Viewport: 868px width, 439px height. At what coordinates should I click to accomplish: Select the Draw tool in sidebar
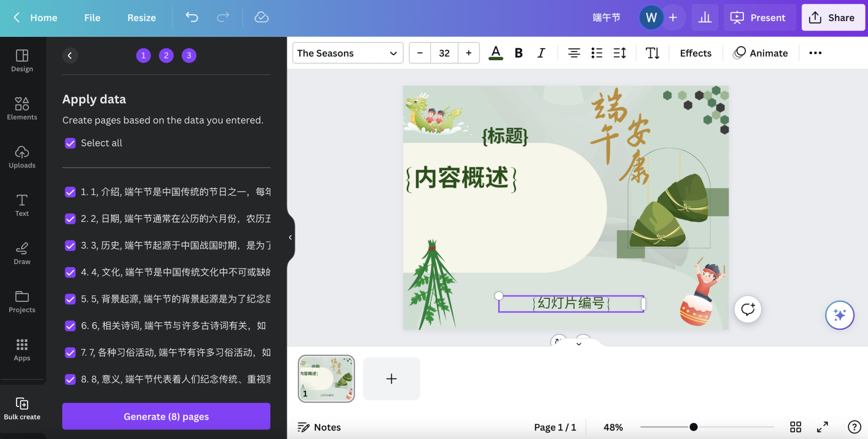22,253
